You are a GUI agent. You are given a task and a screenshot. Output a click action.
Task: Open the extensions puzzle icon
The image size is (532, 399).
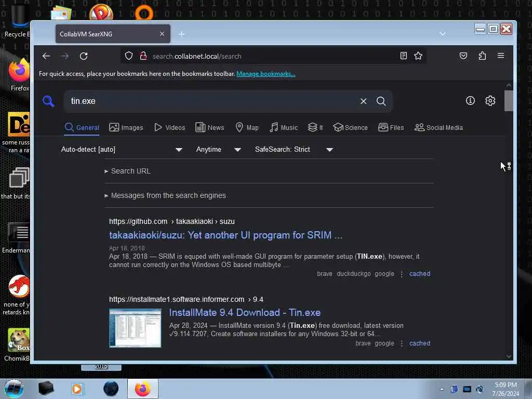pyautogui.click(x=482, y=56)
